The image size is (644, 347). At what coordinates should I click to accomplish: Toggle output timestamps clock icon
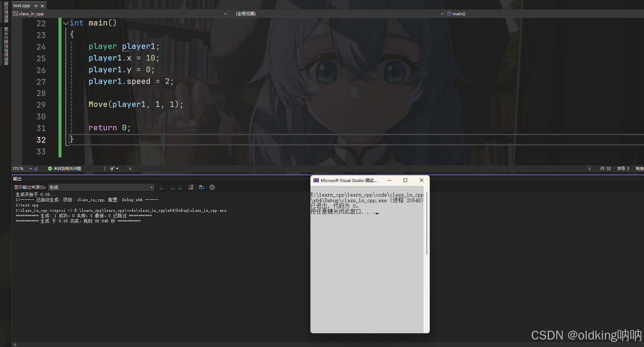(x=212, y=187)
